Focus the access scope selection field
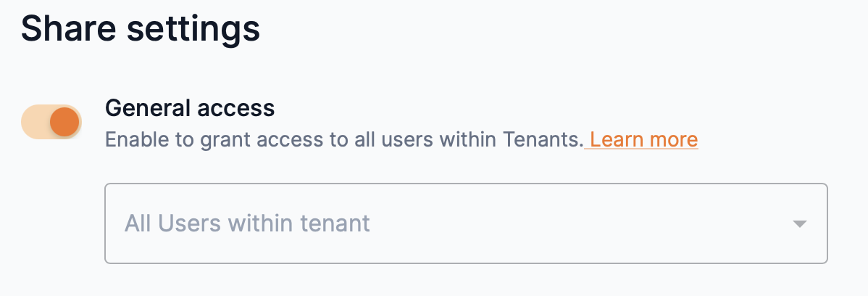Image resolution: width=868 pixels, height=296 pixels. point(466,223)
